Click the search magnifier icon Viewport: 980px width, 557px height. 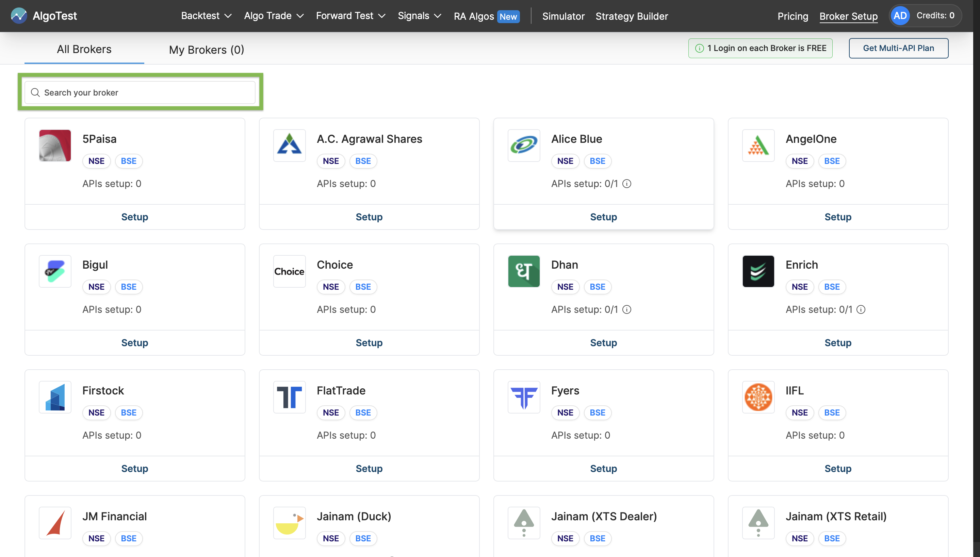click(35, 92)
